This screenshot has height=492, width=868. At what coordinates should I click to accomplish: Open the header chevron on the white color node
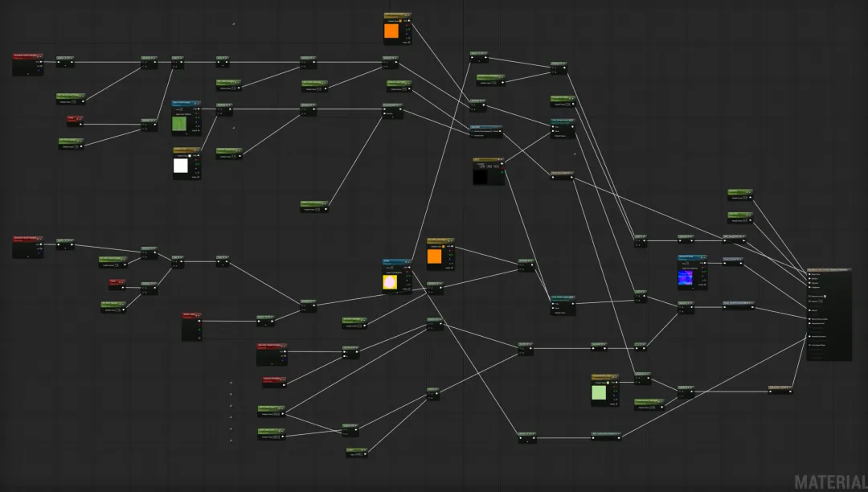point(198,150)
